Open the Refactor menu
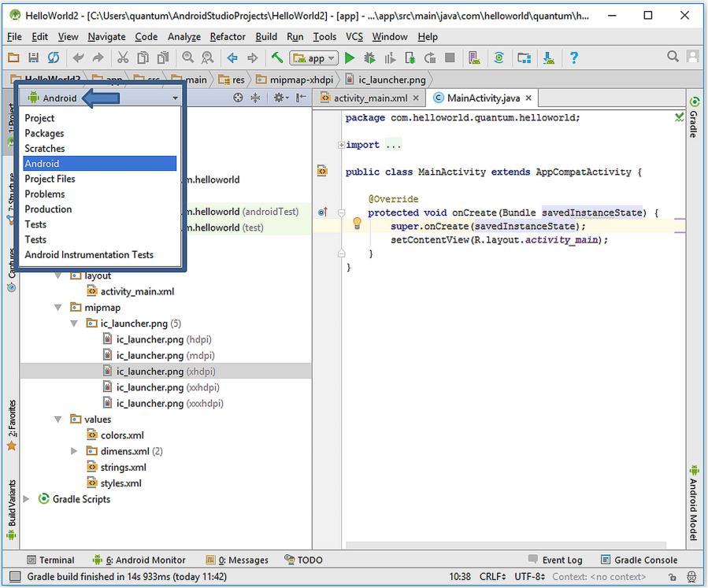 (x=228, y=36)
